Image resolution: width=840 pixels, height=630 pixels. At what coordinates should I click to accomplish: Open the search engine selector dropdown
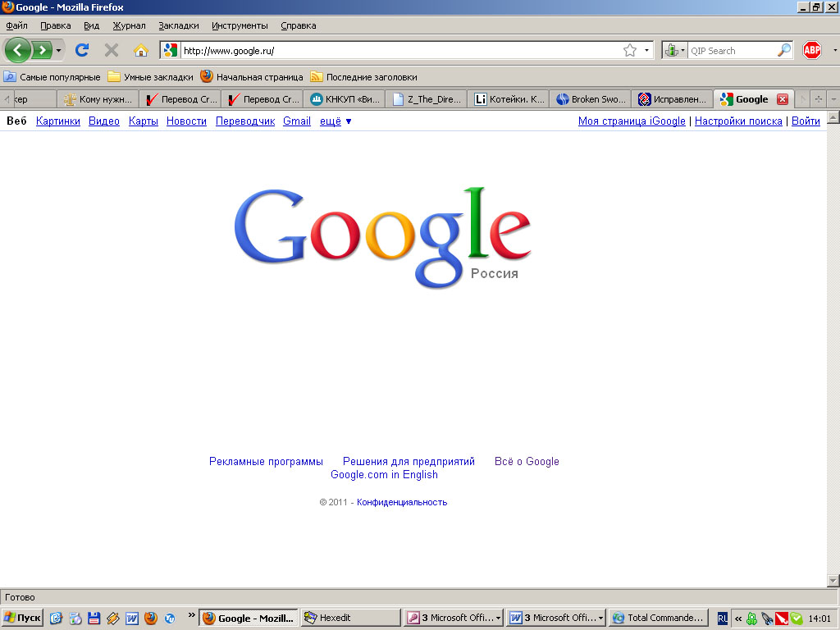(674, 50)
